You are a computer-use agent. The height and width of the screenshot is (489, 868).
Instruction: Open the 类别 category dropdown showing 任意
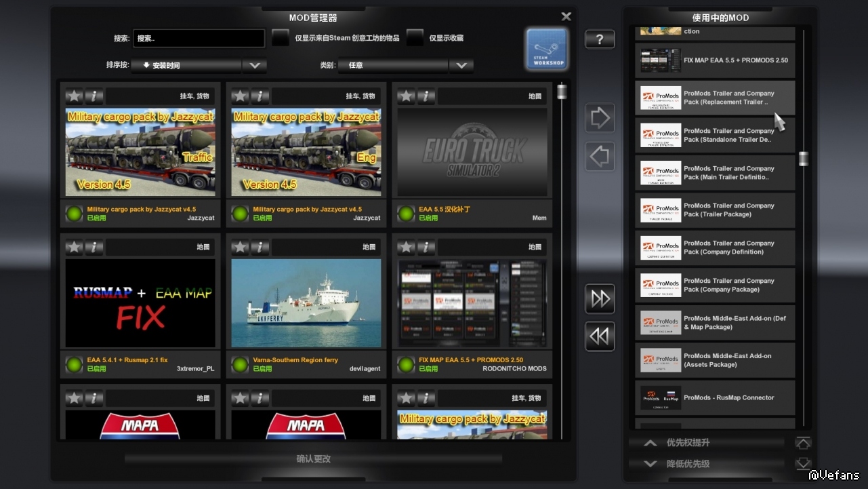[405, 65]
